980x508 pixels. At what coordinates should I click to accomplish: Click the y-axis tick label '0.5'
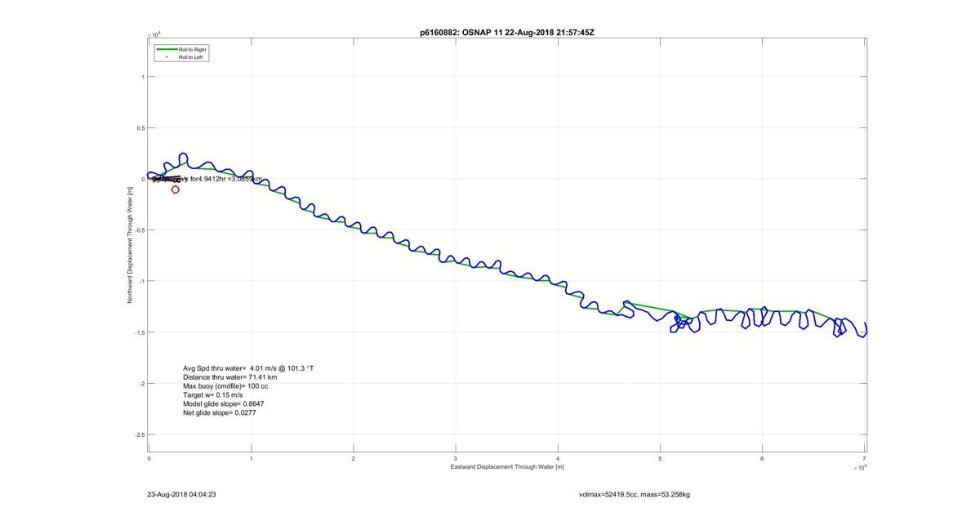140,128
